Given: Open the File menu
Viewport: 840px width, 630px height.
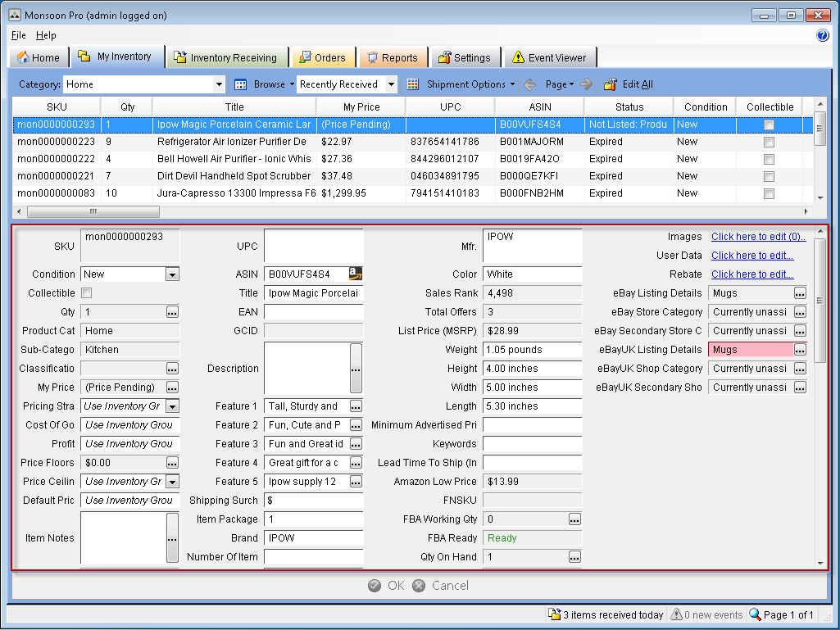Looking at the screenshot, I should coord(19,35).
